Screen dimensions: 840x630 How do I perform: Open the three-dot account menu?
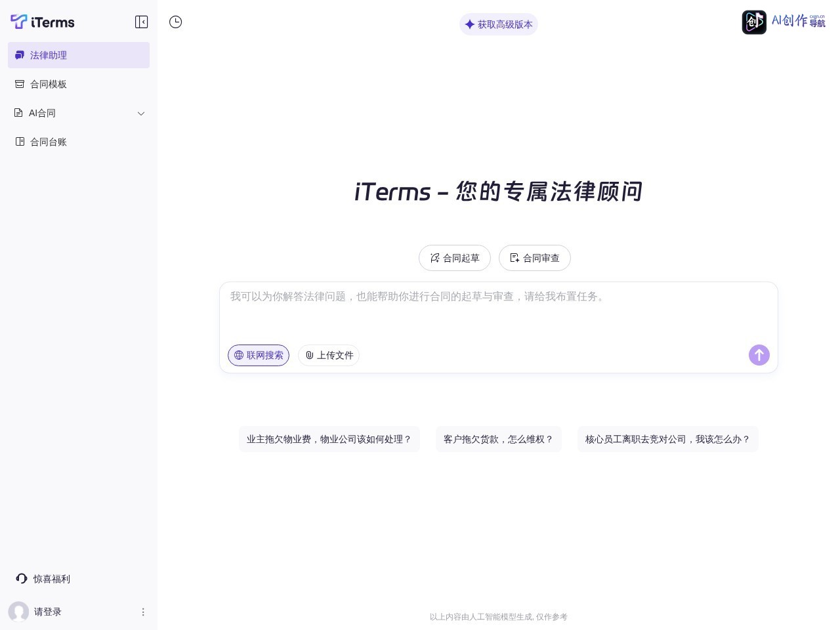[x=143, y=612]
